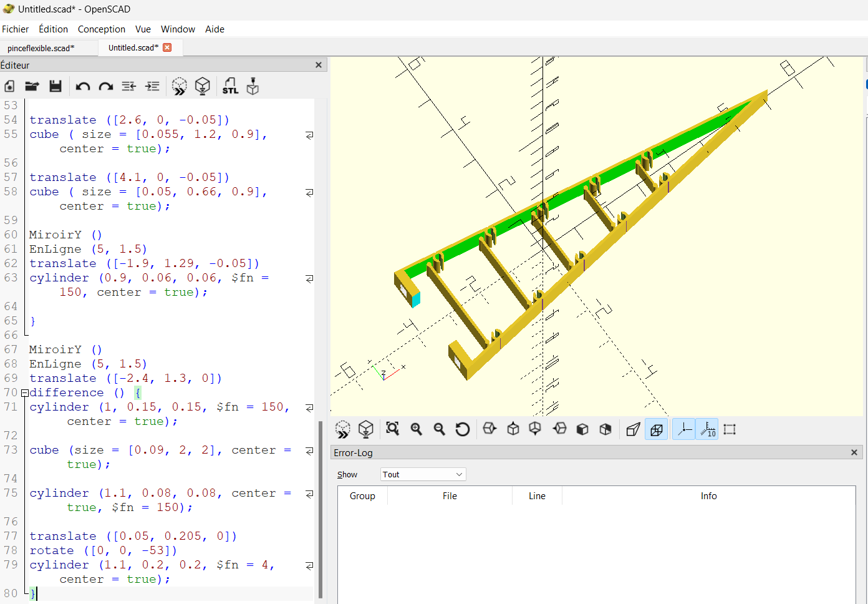
Task: Sort the error log by File column
Action: [450, 496]
